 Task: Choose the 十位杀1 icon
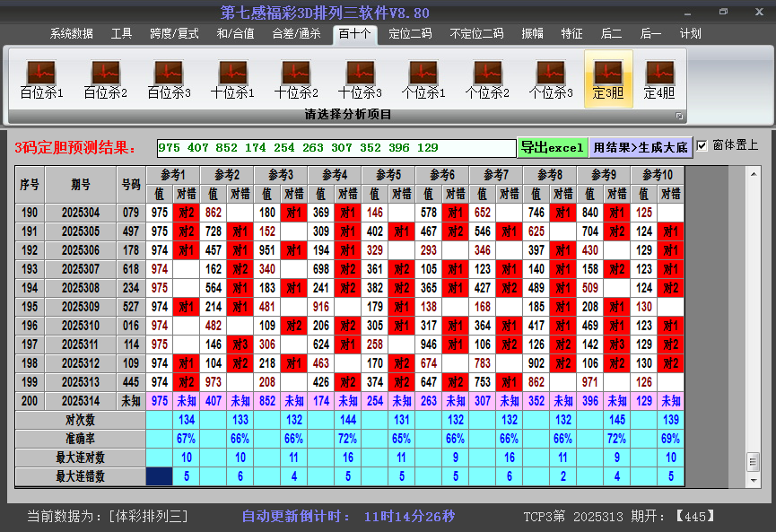tap(232, 79)
